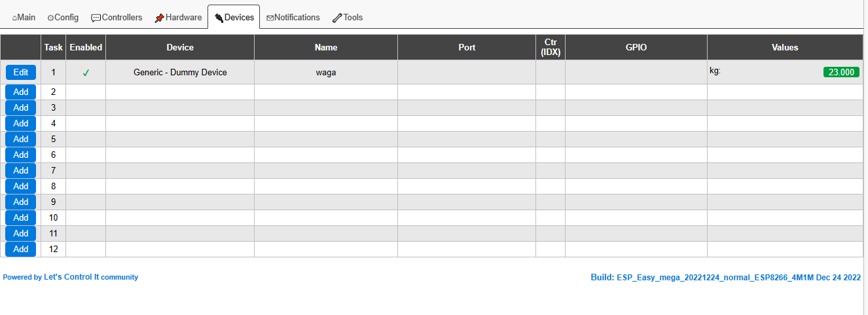
Task: Open the Main tab house icon
Action: [15, 18]
